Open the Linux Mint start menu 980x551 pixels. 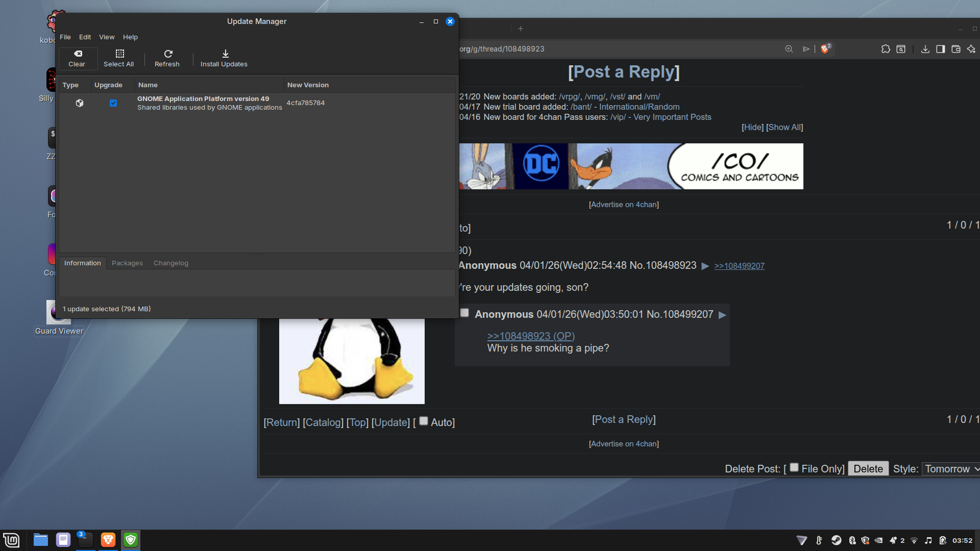click(x=11, y=540)
